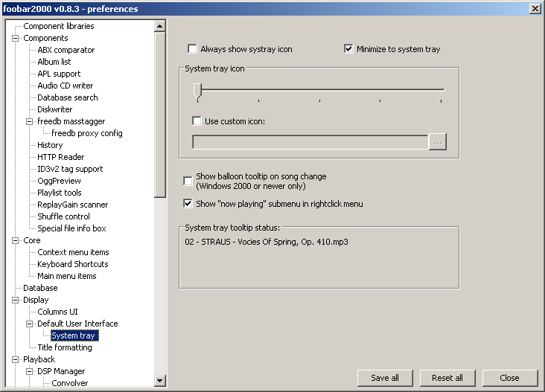This screenshot has width=545, height=392.
Task: Select the highlighted System tray item
Action: pyautogui.click(x=74, y=335)
